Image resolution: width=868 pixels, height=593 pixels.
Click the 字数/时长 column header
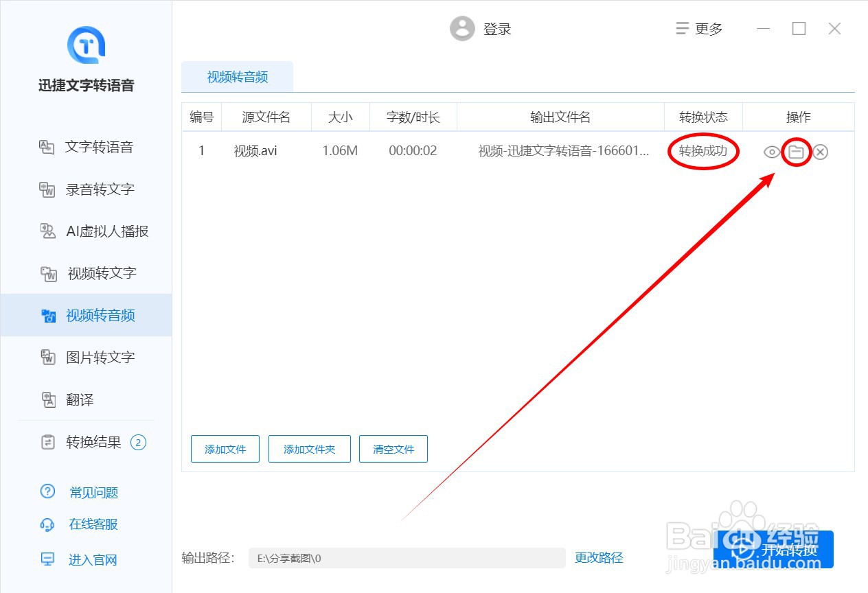pyautogui.click(x=413, y=117)
